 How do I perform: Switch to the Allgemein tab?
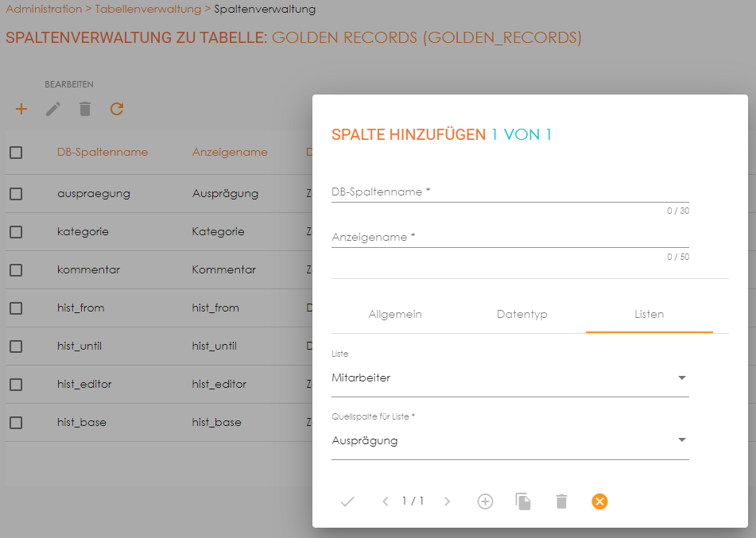coord(395,315)
